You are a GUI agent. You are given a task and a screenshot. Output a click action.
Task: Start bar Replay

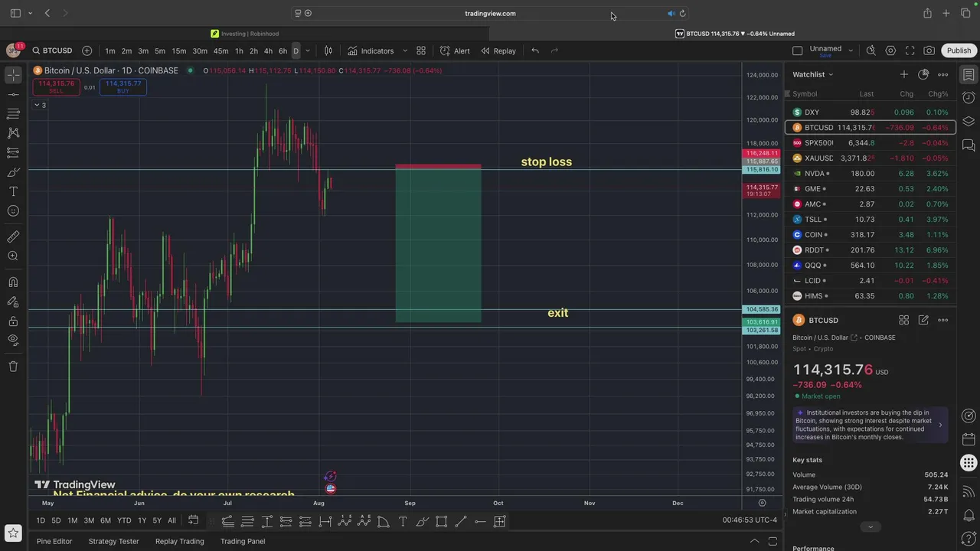498,51
